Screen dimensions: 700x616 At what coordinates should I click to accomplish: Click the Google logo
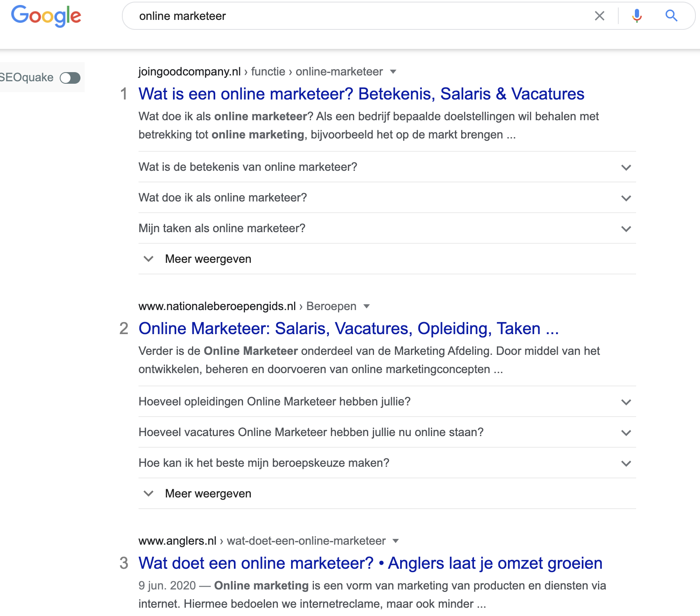[46, 16]
